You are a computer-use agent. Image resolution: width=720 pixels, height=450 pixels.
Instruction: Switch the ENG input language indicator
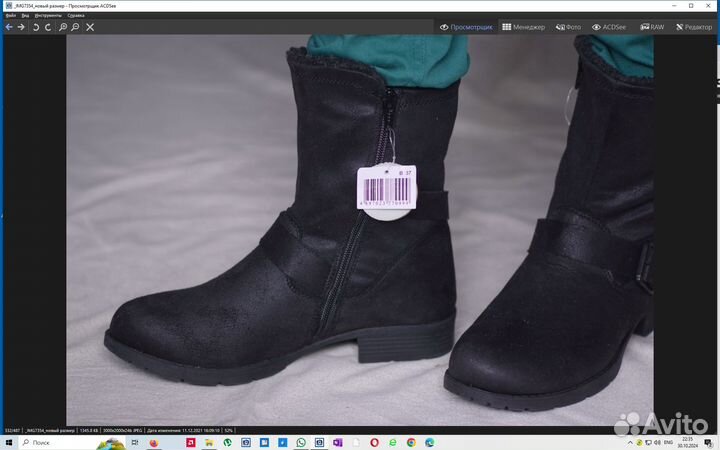tap(668, 443)
